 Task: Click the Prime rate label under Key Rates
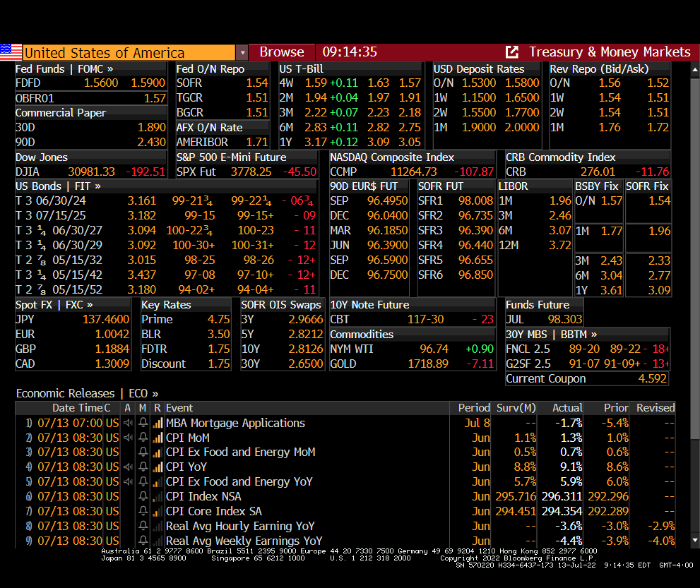pyautogui.click(x=157, y=320)
